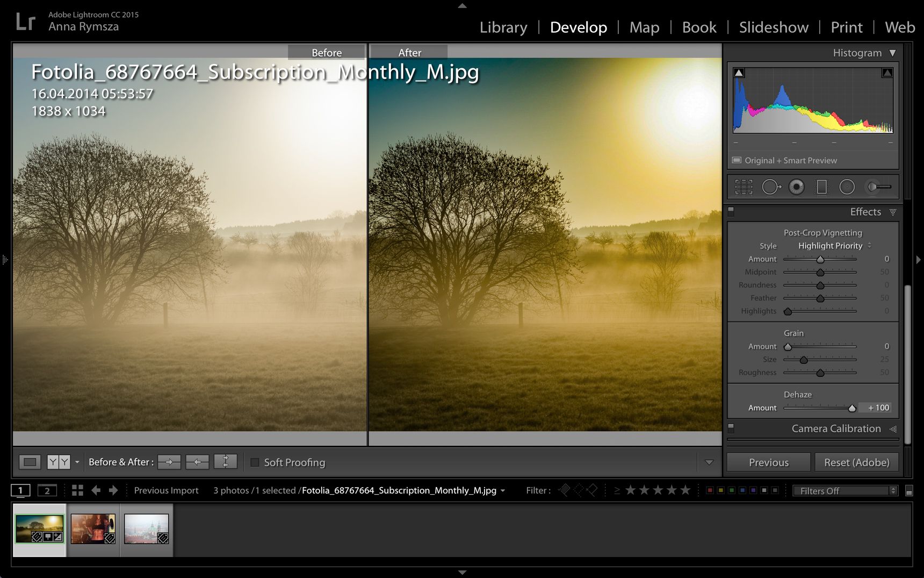The image size is (924, 578).
Task: Click Vignetting Amount slider handle
Action: [820, 259]
